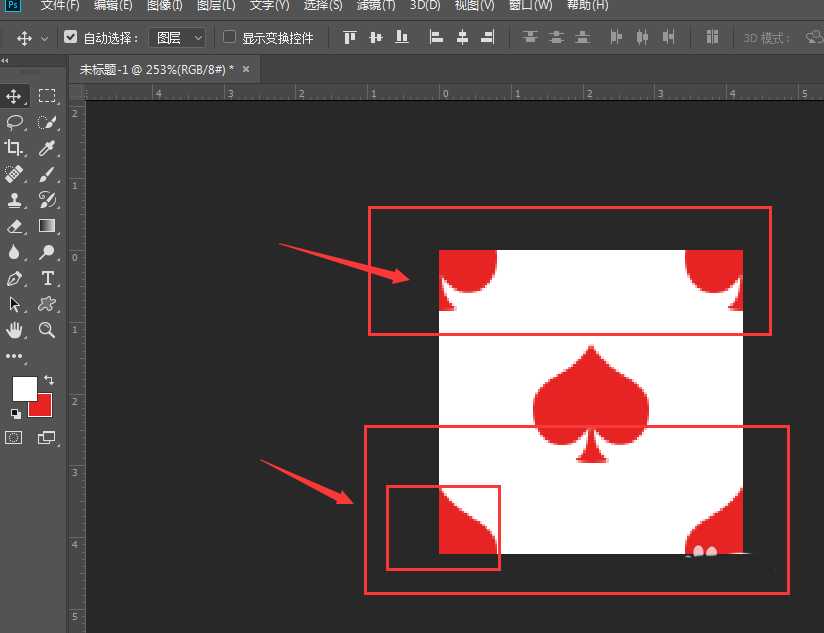Expand the Move tool preset arrow
Screen dimensions: 824x633
click(45, 38)
